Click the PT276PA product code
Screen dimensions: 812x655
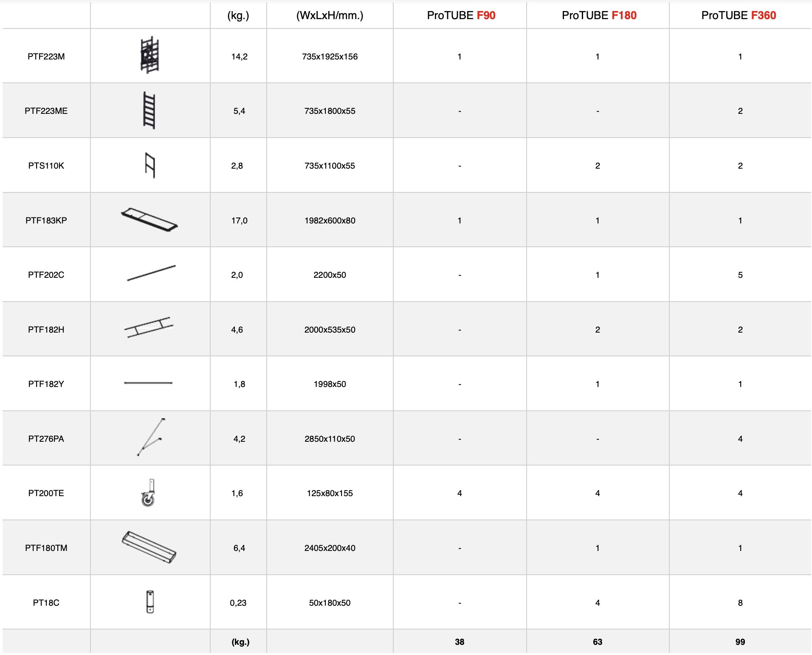[x=46, y=439]
